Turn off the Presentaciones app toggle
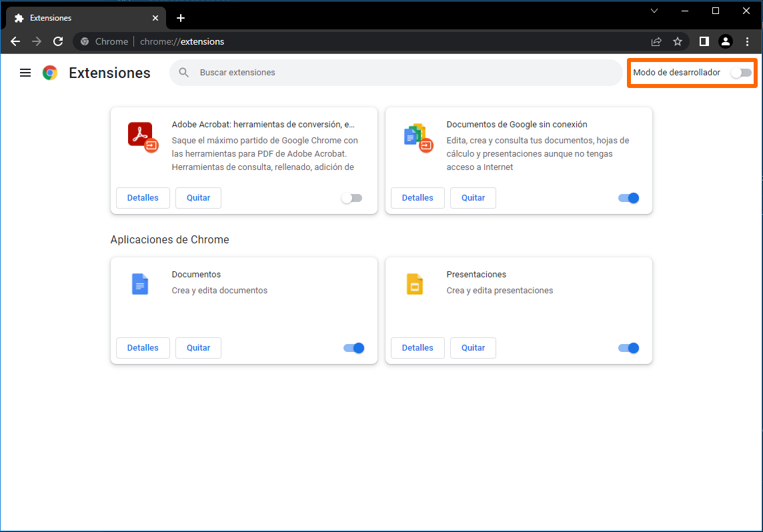Image resolution: width=763 pixels, height=532 pixels. [x=629, y=348]
